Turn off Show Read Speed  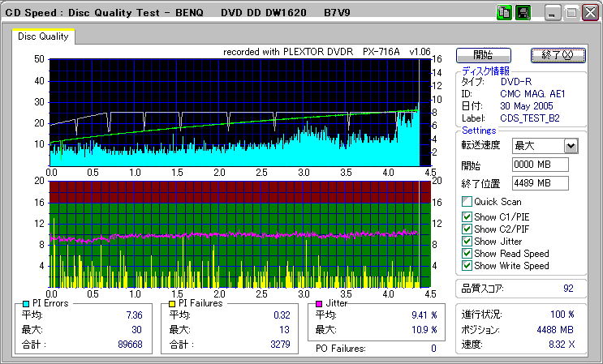point(467,254)
